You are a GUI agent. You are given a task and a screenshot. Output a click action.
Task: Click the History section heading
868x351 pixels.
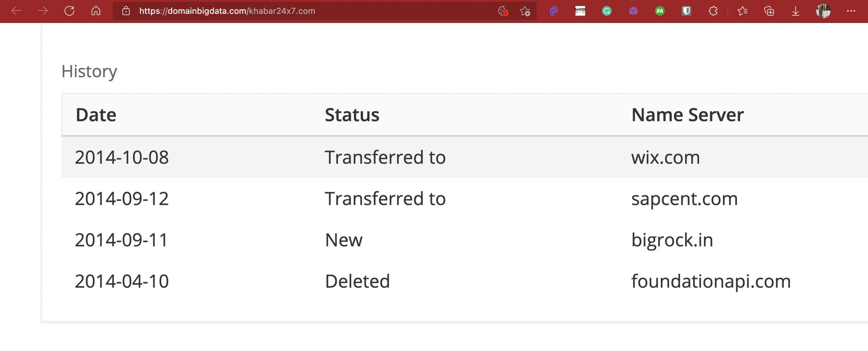point(89,72)
